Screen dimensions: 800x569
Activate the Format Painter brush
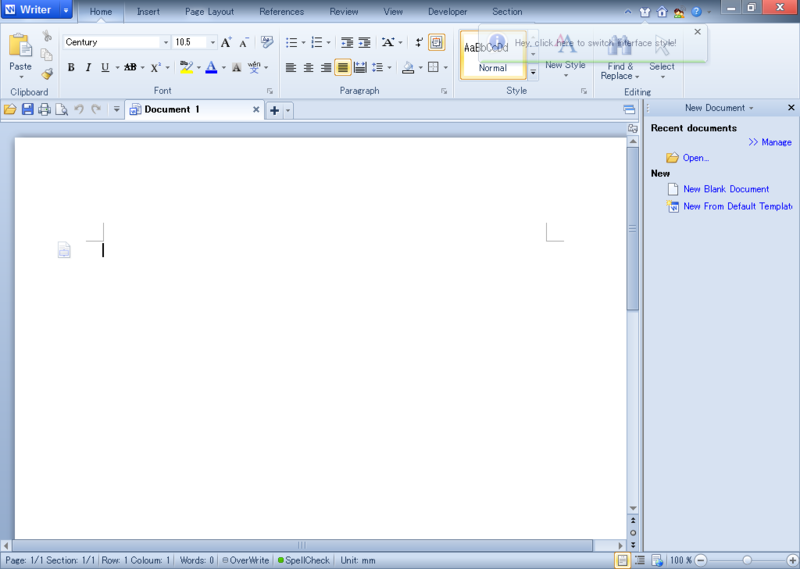tap(47, 74)
